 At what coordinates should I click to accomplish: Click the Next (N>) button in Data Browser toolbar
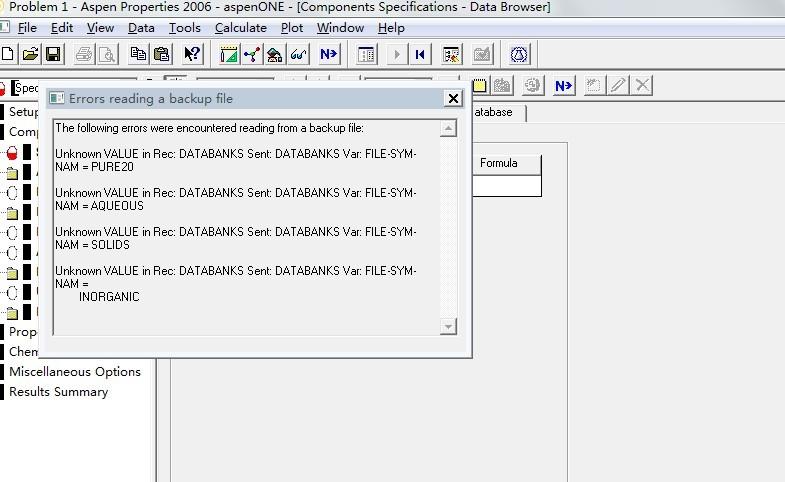tap(563, 86)
